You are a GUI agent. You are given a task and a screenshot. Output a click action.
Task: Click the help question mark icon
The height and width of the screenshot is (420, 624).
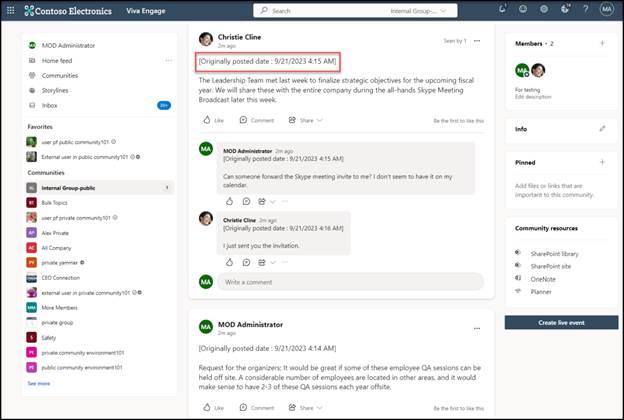pyautogui.click(x=586, y=9)
